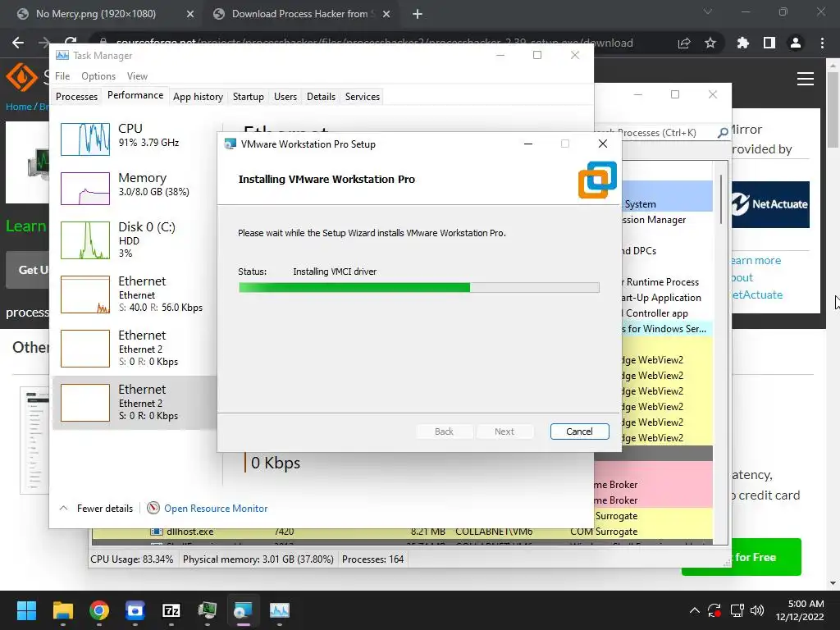The width and height of the screenshot is (840, 630).
Task: Open Task Manager View menu
Action: tap(137, 76)
